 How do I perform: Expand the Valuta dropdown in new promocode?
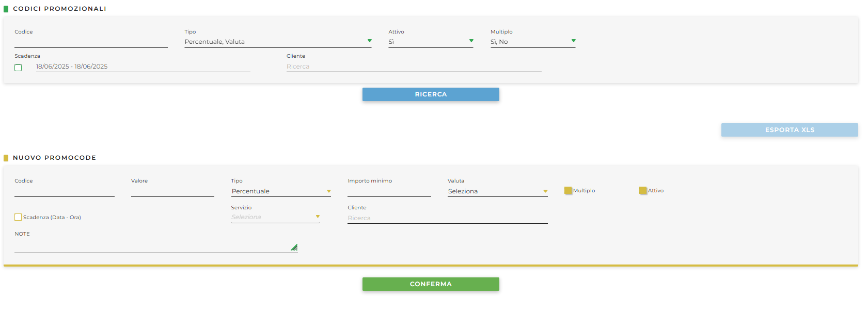(x=497, y=191)
